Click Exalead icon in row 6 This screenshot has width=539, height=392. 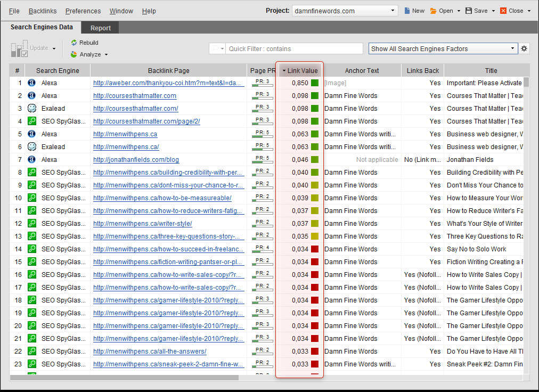pos(32,147)
